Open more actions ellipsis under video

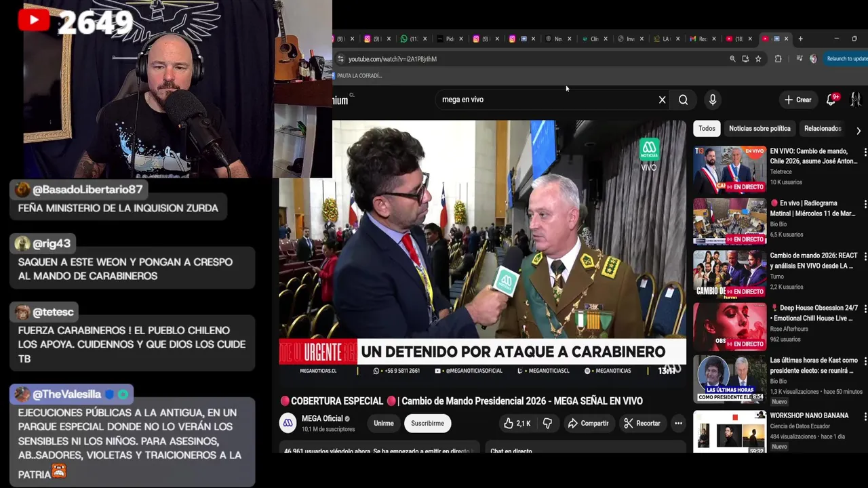(677, 423)
